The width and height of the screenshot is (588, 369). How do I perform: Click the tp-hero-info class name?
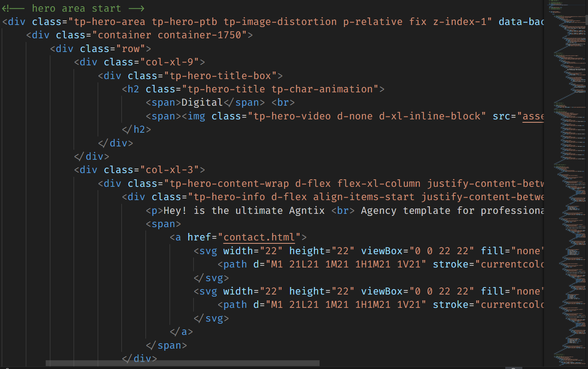coord(229,197)
